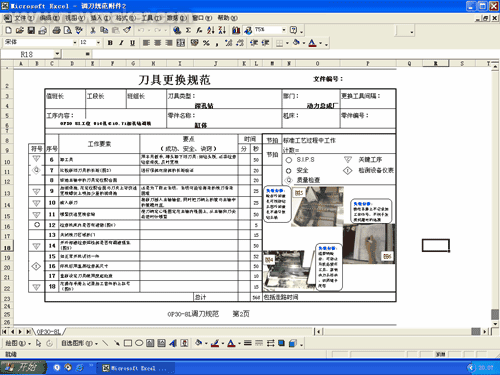
Task: Toggle Underline formatting
Action: click(132, 43)
